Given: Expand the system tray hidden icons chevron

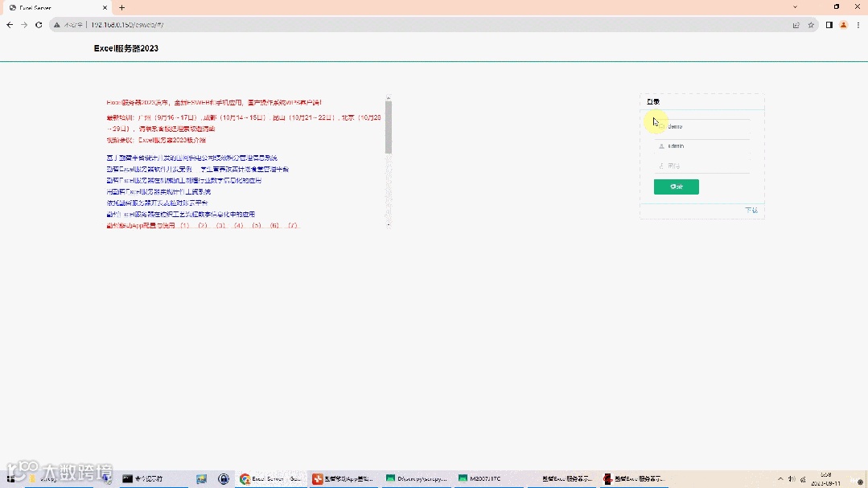Looking at the screenshot, I should click(x=780, y=479).
